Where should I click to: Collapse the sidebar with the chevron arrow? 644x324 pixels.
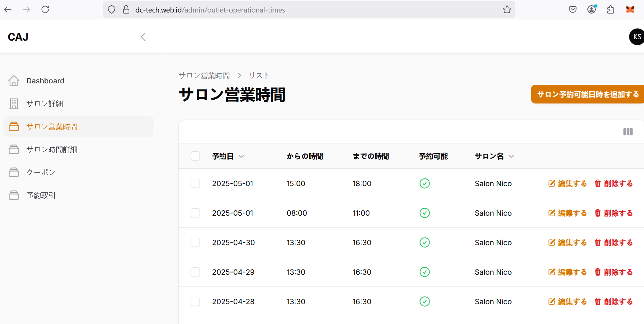(143, 36)
